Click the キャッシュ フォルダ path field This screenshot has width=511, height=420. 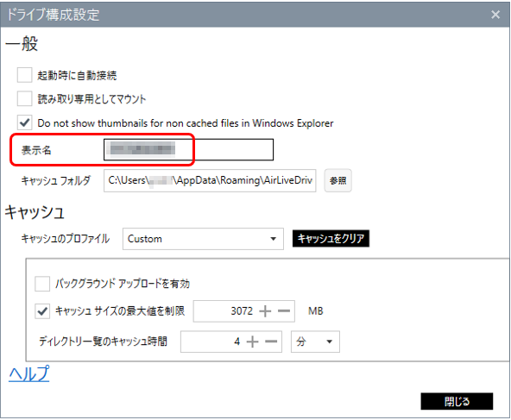point(210,180)
